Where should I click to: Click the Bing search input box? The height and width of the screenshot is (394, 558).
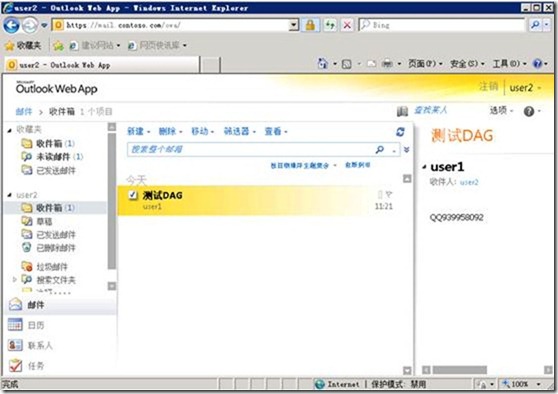point(442,25)
